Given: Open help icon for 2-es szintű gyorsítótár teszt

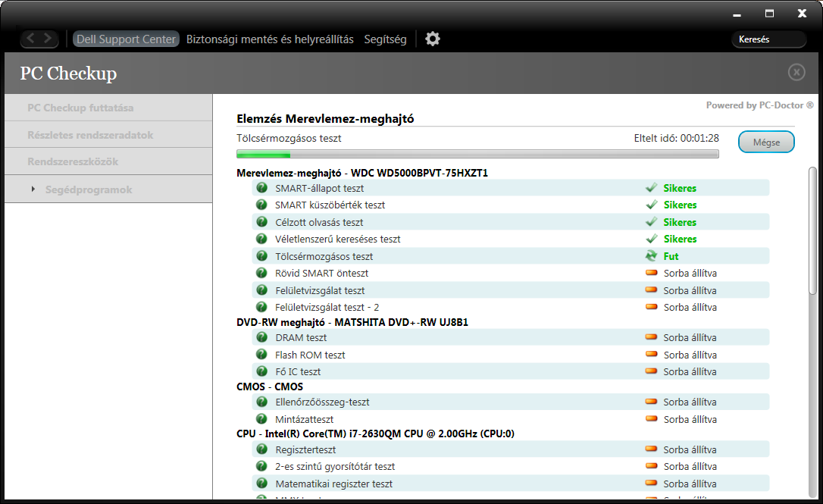Looking at the screenshot, I should (x=261, y=466).
